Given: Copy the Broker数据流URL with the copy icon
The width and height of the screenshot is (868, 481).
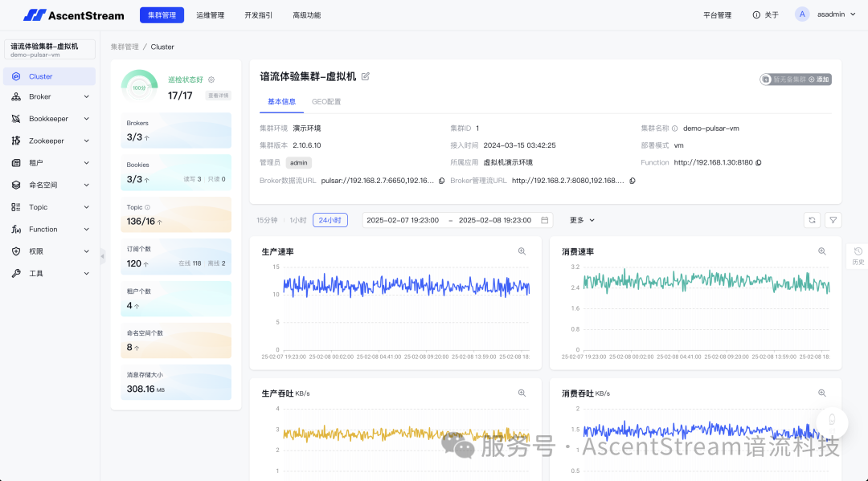Looking at the screenshot, I should point(441,181).
